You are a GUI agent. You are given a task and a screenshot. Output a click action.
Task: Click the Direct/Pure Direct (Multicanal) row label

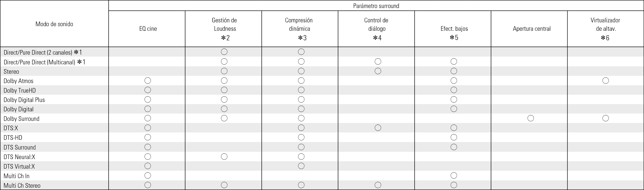[x=40, y=62]
